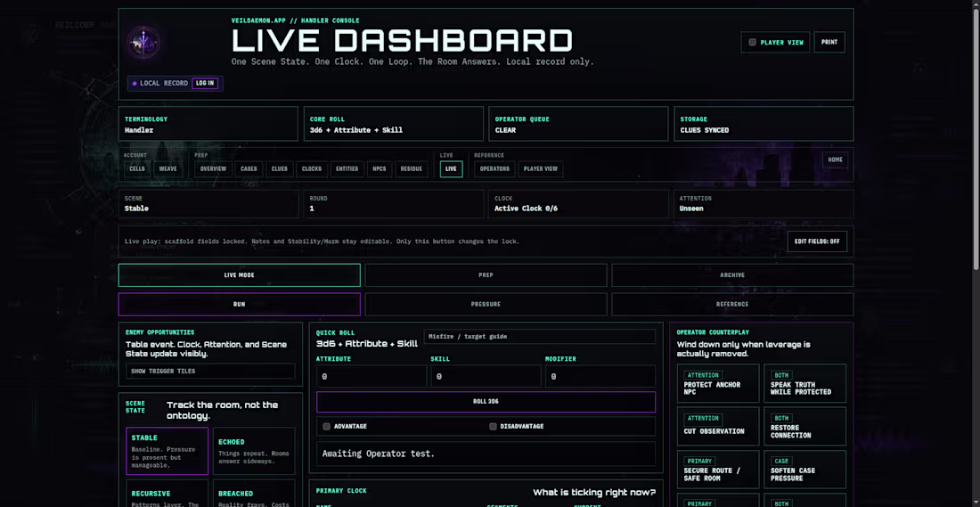The width and height of the screenshot is (980, 507).
Task: Select the Breached scene state tile
Action: click(x=254, y=494)
